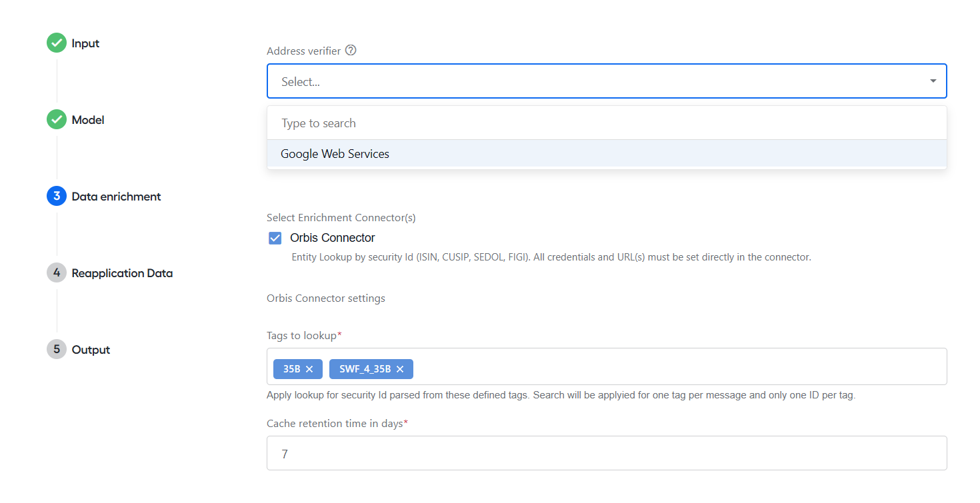
Task: Edit the Cache retention time field
Action: 607,453
